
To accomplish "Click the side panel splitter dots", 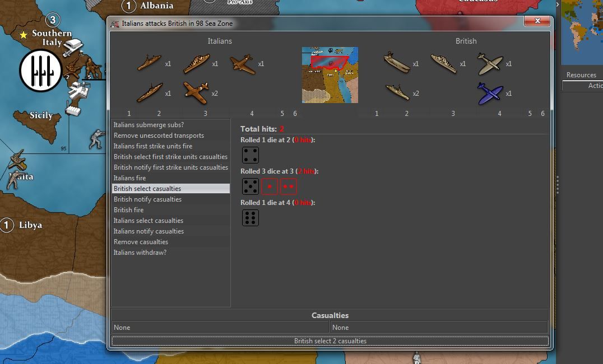I will point(557,184).
